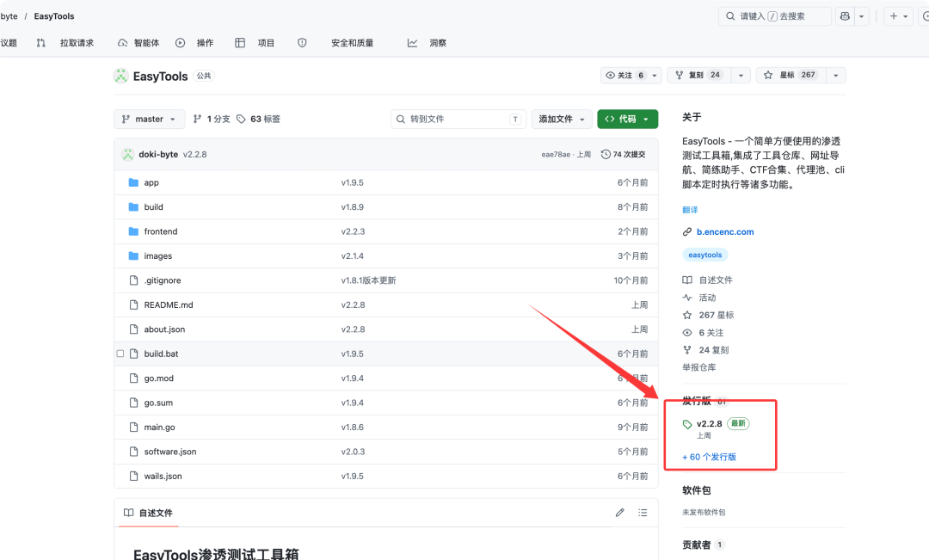The image size is (929, 560).
Task: Click the security shield icon tab
Action: [x=302, y=43]
